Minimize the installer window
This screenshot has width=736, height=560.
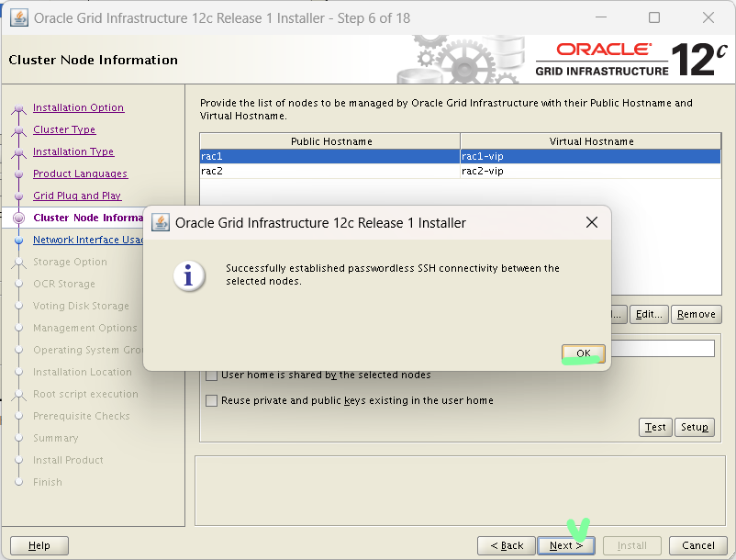601,17
